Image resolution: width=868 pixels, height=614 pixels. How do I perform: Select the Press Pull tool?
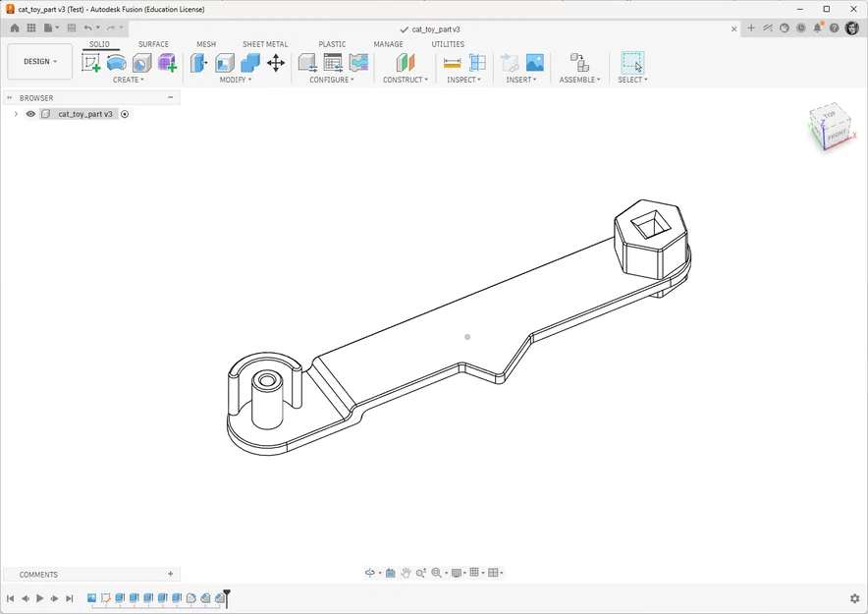coord(198,63)
